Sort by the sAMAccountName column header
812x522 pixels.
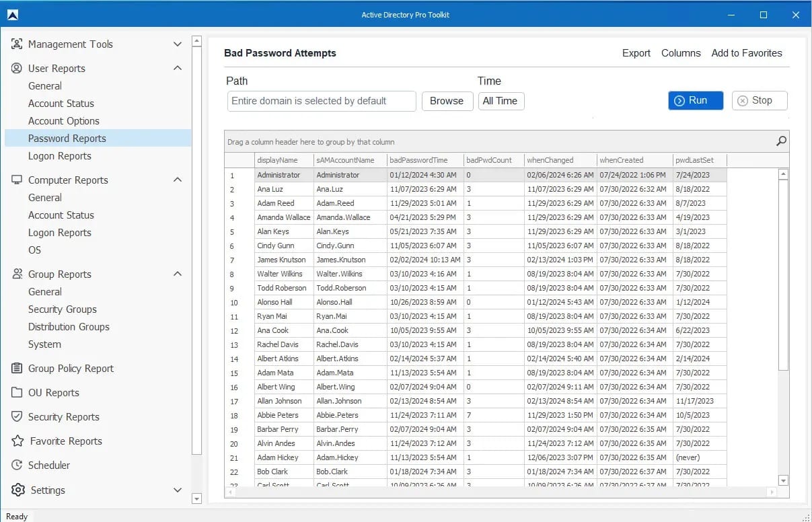[350, 160]
